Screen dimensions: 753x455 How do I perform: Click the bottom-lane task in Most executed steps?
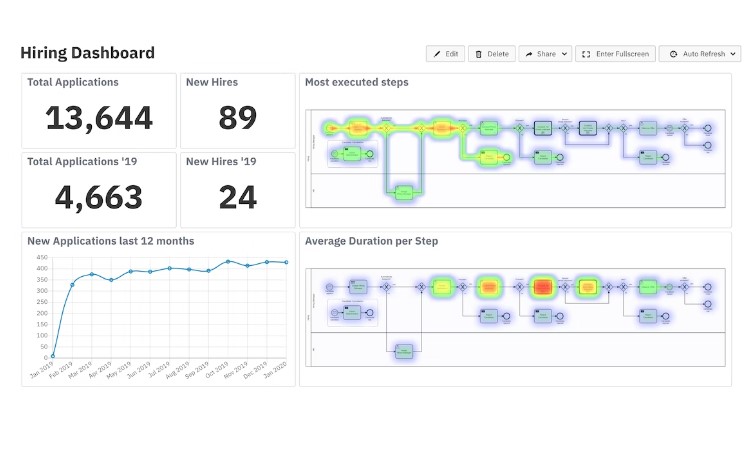(404, 193)
